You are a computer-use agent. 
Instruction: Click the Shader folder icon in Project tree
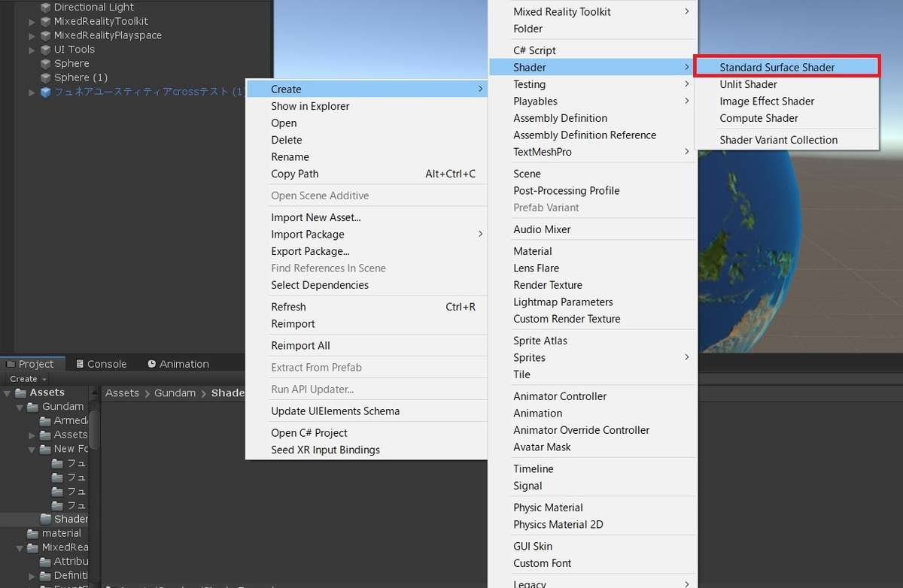point(47,519)
